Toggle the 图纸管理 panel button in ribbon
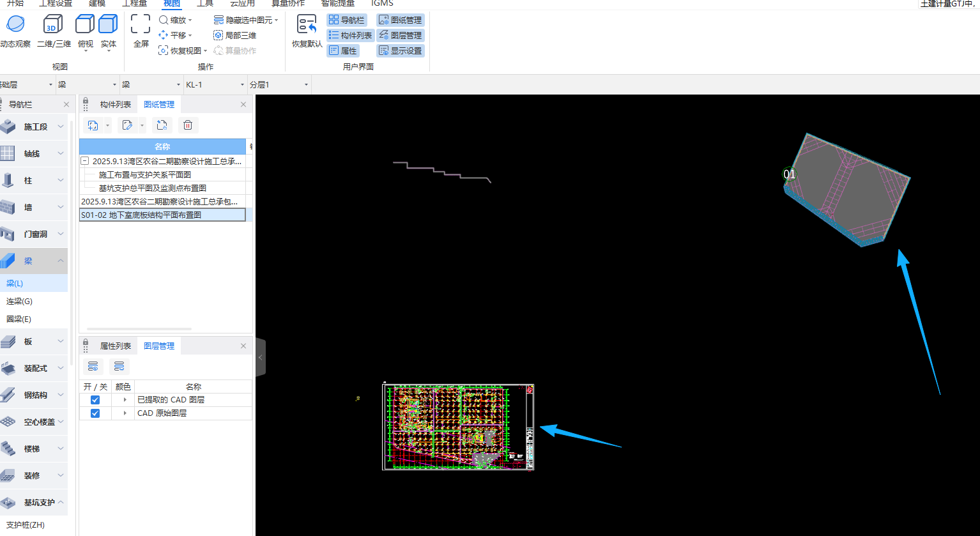 click(400, 20)
